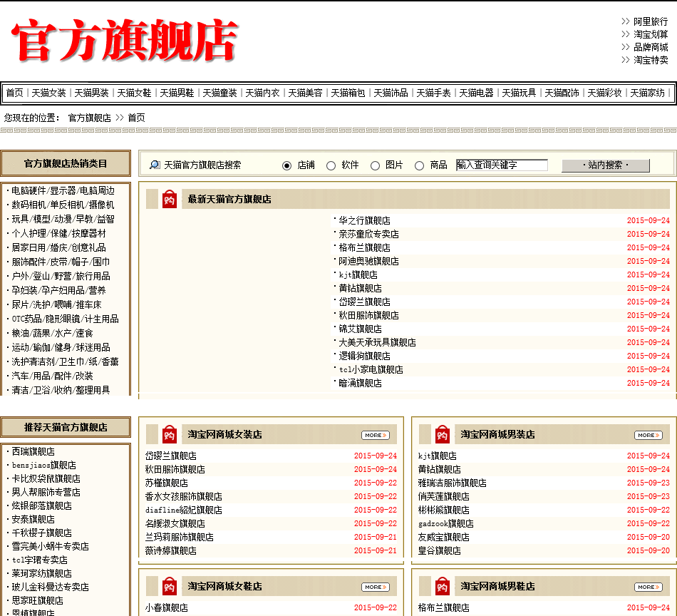Click the 品牌商城 link at top right

[x=651, y=47]
